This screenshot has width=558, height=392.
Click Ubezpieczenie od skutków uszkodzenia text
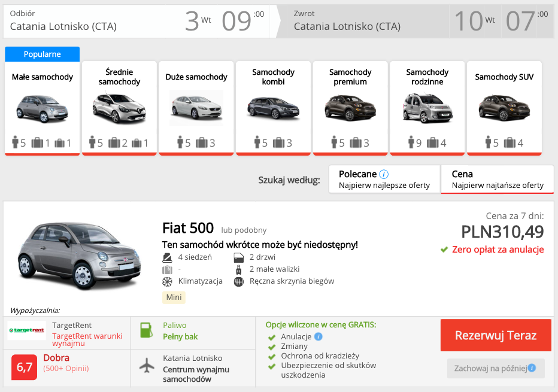click(329, 370)
